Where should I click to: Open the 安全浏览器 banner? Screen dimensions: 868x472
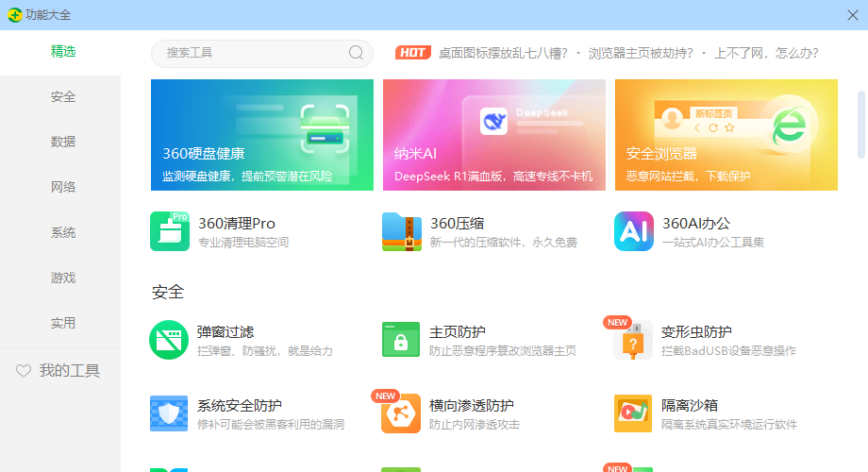pyautogui.click(x=726, y=135)
